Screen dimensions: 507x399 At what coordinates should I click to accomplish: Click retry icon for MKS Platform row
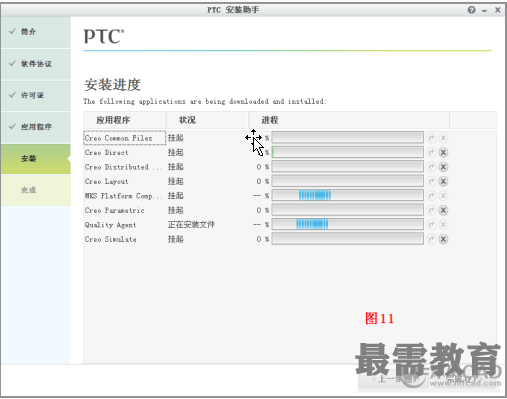click(432, 196)
